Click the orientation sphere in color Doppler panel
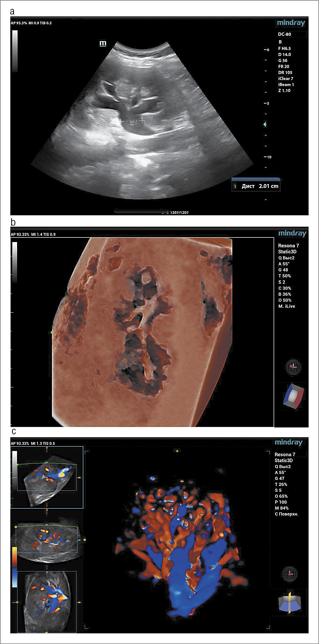Screen dimensions: 319x644 click(x=289, y=573)
